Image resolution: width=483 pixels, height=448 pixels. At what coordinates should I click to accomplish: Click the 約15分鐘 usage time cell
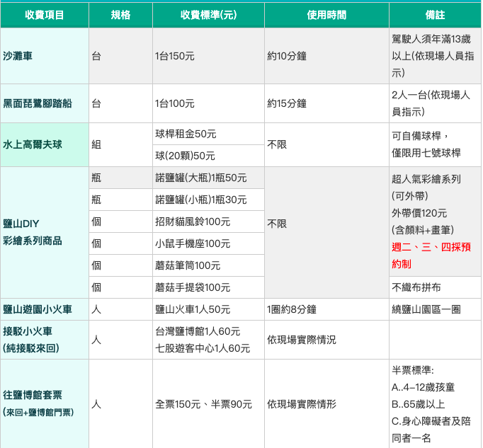(326, 103)
